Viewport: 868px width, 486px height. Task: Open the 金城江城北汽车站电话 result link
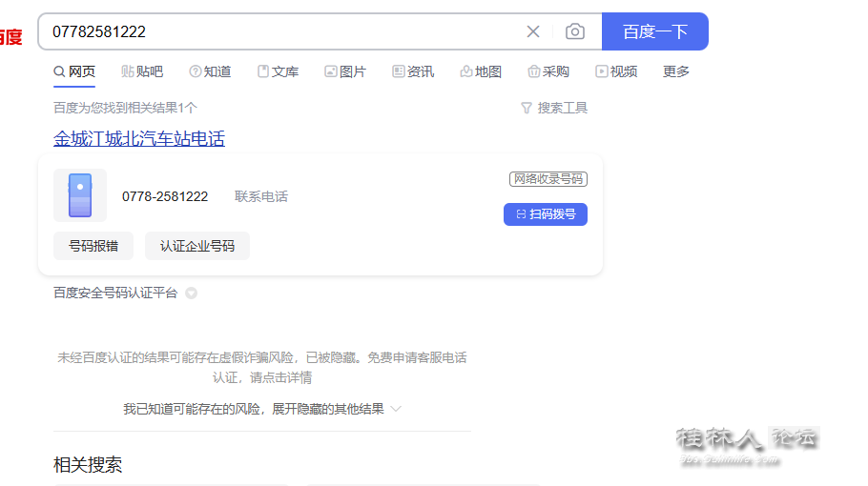click(x=139, y=138)
